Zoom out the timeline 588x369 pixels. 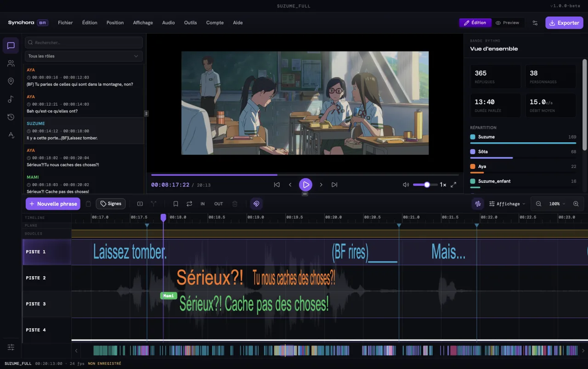pos(538,204)
